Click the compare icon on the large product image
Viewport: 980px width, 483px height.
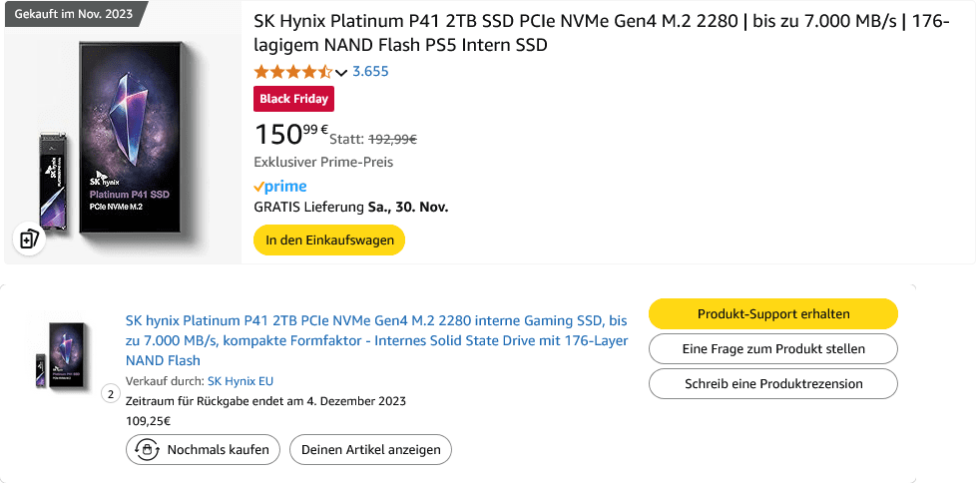(x=29, y=240)
